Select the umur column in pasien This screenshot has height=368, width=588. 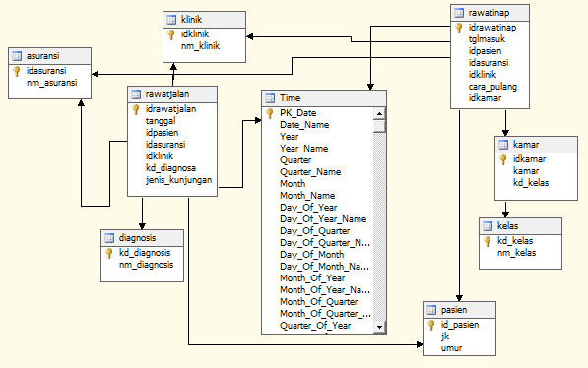[x=451, y=348]
